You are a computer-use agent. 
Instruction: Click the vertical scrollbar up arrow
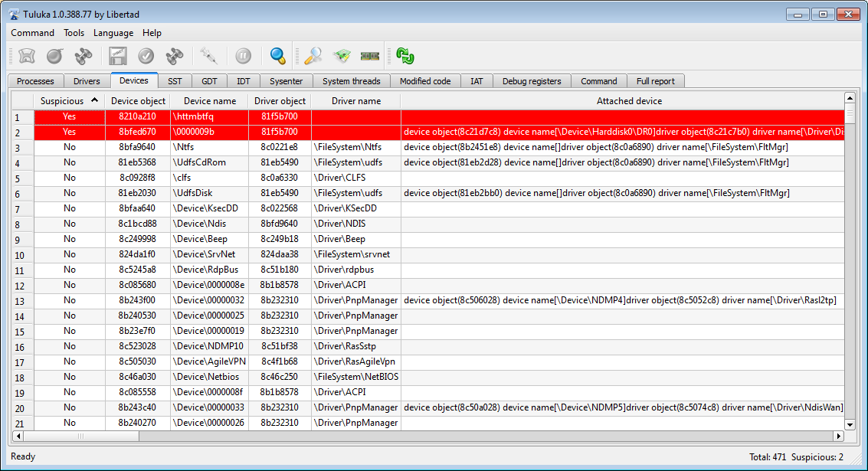[850, 98]
